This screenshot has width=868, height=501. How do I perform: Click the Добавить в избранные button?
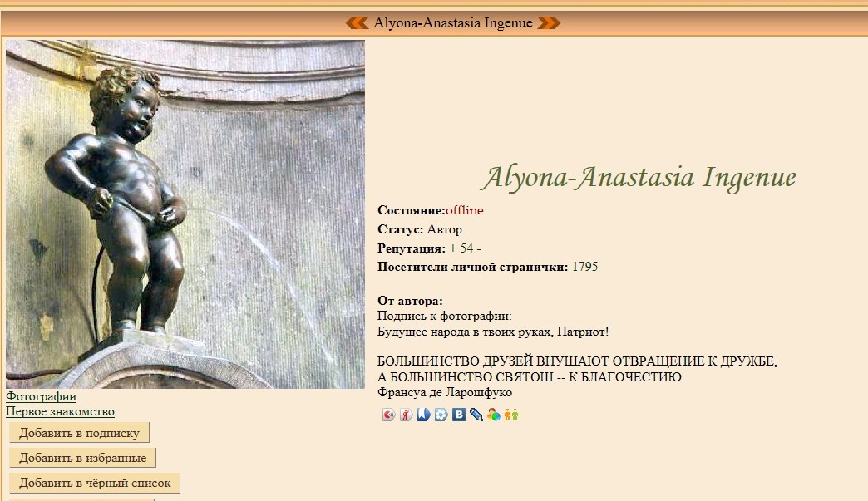tap(82, 458)
